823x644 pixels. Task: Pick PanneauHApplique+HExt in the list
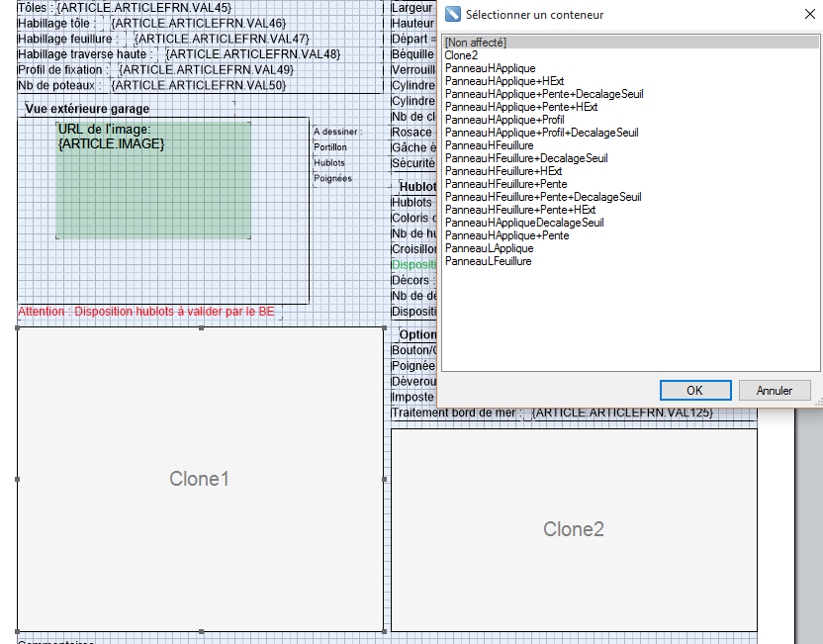(x=504, y=81)
